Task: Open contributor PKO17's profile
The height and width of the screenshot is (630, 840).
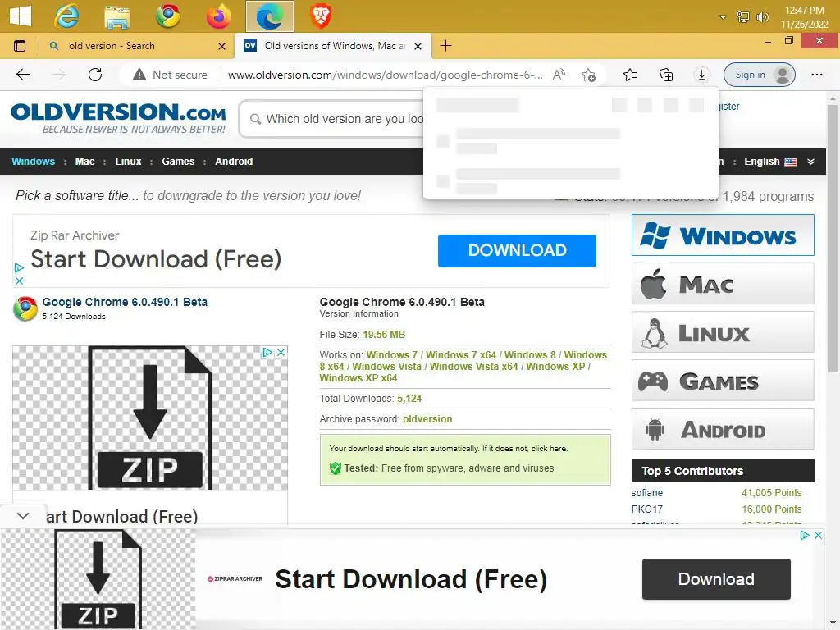Action: 646,509
